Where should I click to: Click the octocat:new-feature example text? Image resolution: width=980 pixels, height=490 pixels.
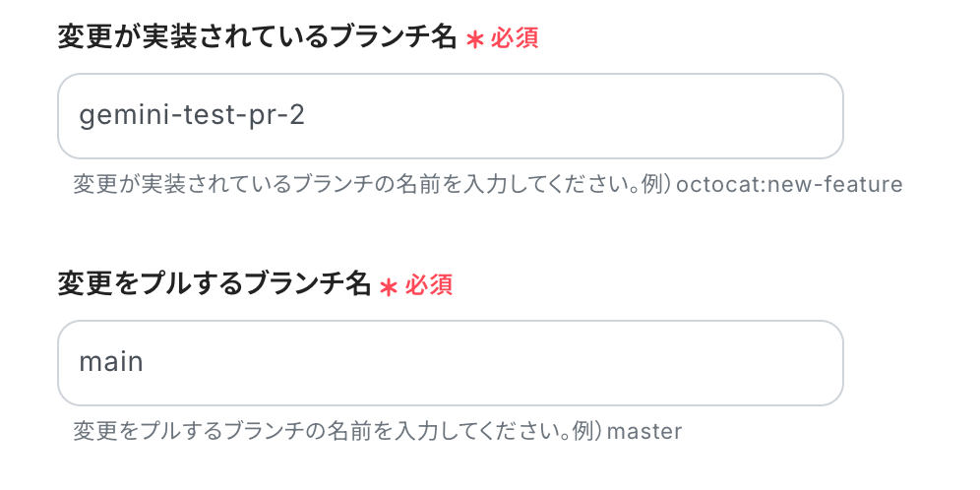click(789, 184)
